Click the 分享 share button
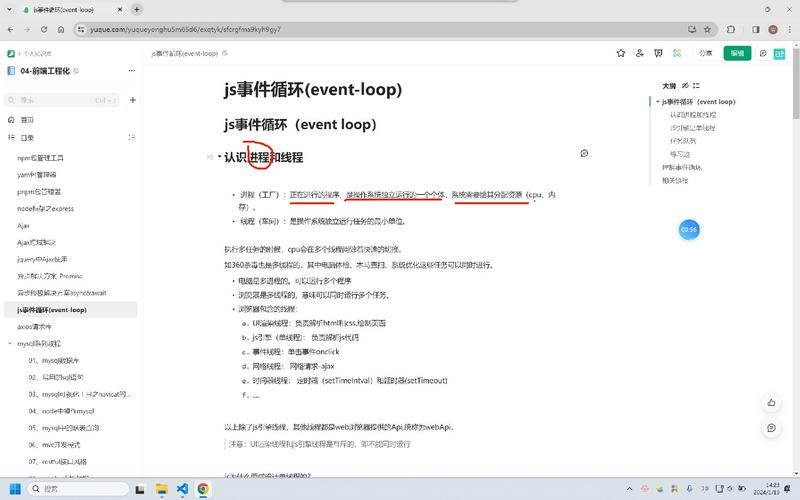Image resolution: width=800 pixels, height=500 pixels. (x=706, y=53)
